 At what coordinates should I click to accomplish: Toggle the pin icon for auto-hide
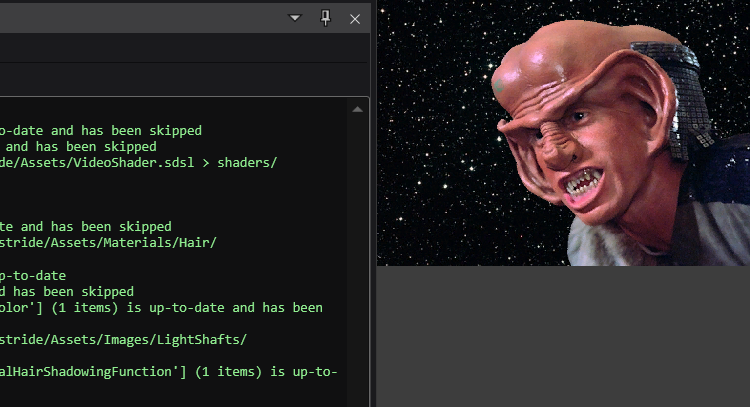click(x=325, y=18)
